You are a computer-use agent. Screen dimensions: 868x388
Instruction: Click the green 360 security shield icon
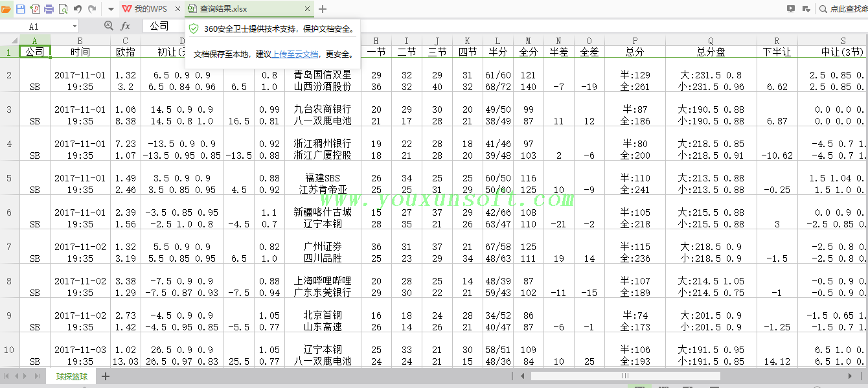[193, 29]
